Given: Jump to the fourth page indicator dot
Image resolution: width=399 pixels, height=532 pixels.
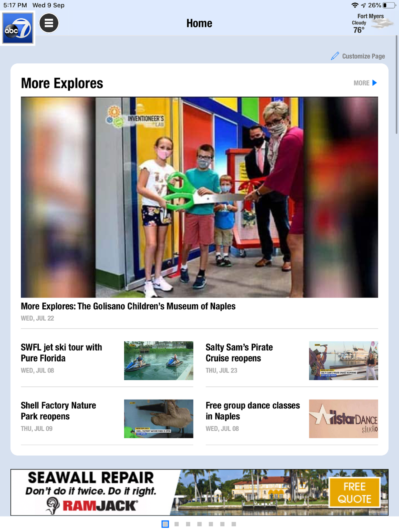Looking at the screenshot, I should (x=199, y=524).
